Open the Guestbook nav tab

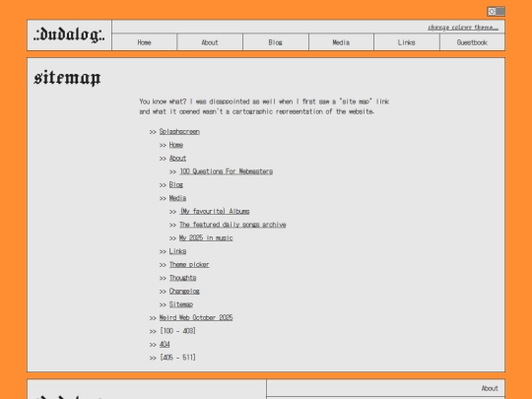(472, 42)
